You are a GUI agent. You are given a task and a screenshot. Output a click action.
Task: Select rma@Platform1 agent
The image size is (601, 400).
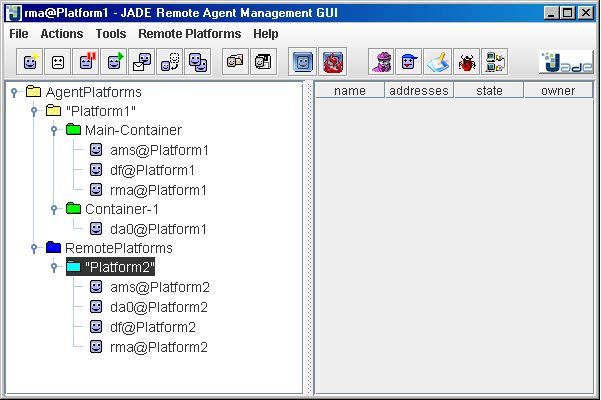(158, 190)
